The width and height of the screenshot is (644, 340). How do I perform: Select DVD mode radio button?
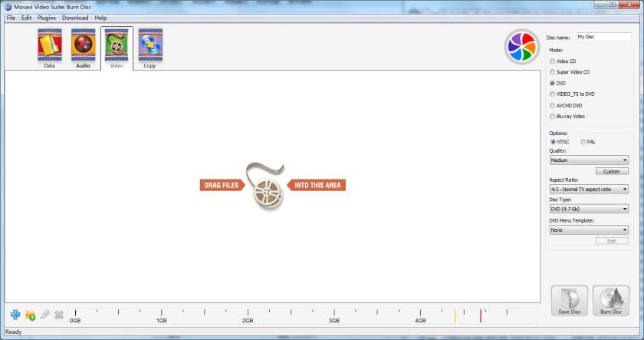[553, 83]
